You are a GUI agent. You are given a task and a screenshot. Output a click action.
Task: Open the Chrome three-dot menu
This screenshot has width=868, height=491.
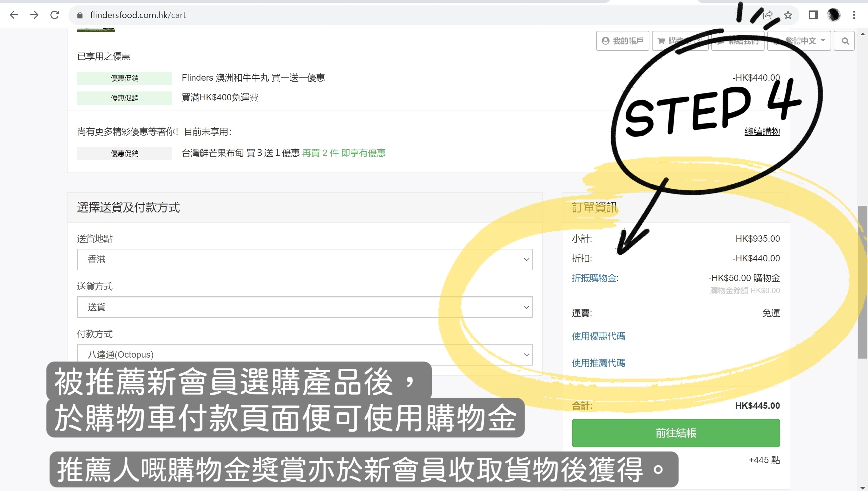tap(854, 15)
